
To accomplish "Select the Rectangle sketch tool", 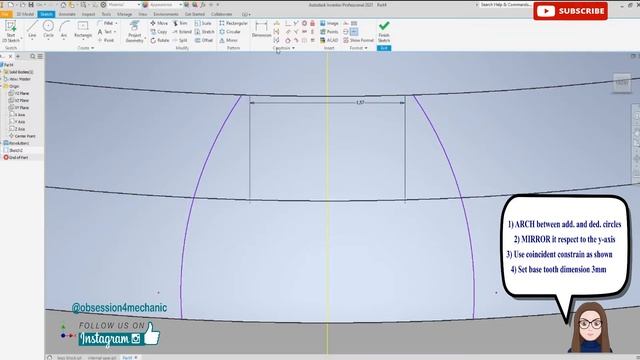I will [x=83, y=29].
